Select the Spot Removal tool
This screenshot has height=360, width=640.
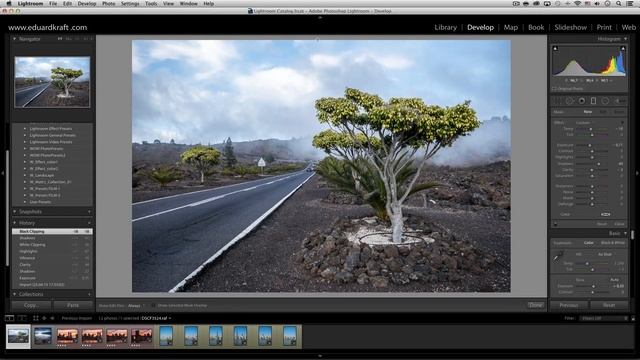coord(569,101)
